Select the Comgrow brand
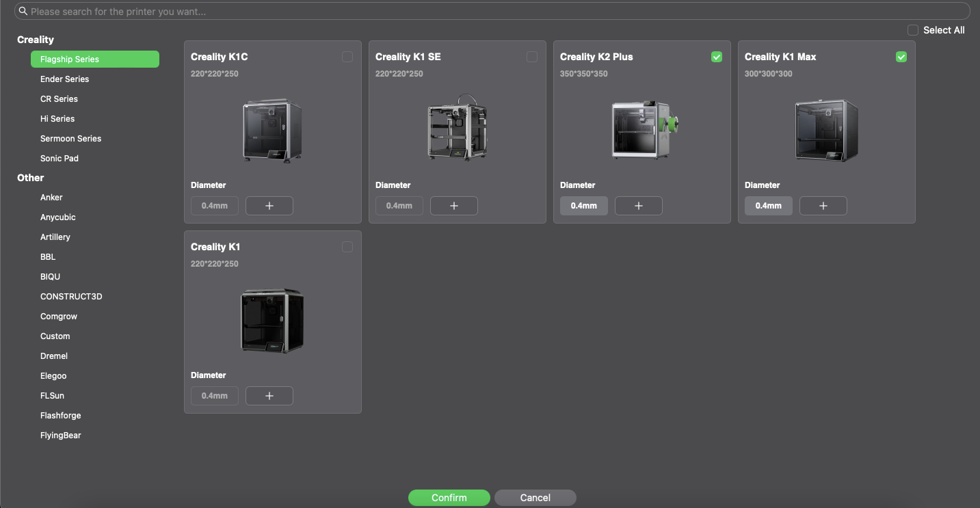The image size is (980, 508). [59, 317]
